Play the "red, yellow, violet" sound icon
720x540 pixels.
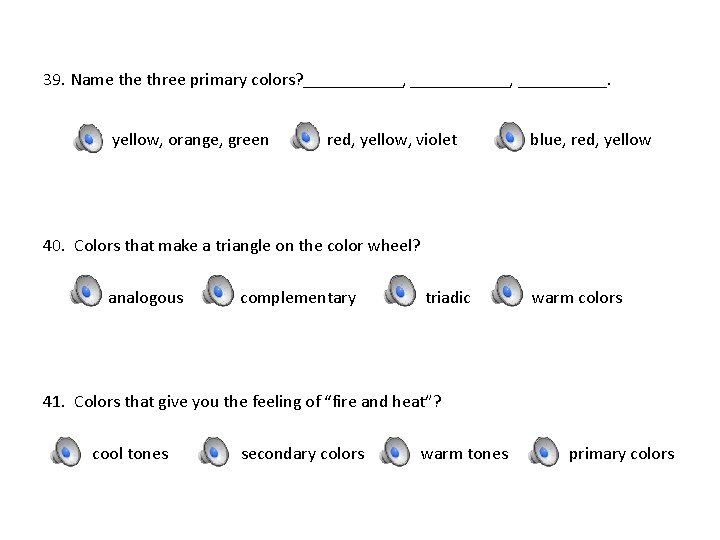(x=305, y=138)
